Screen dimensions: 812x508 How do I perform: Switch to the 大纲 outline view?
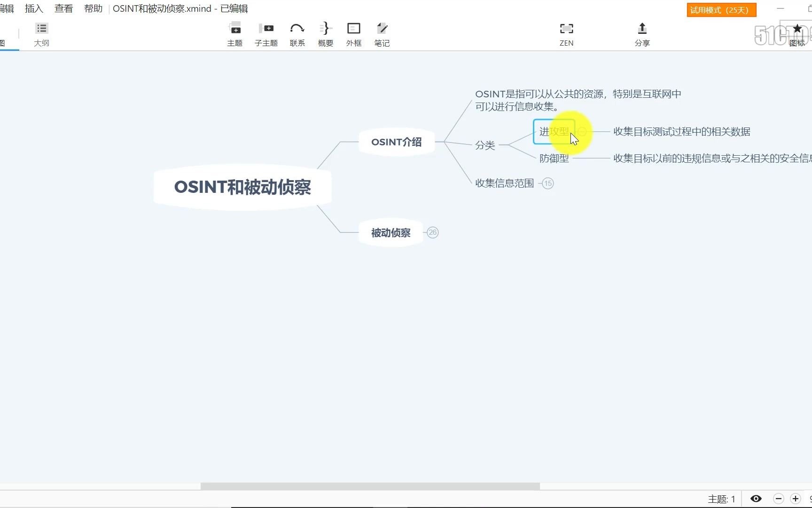click(41, 35)
